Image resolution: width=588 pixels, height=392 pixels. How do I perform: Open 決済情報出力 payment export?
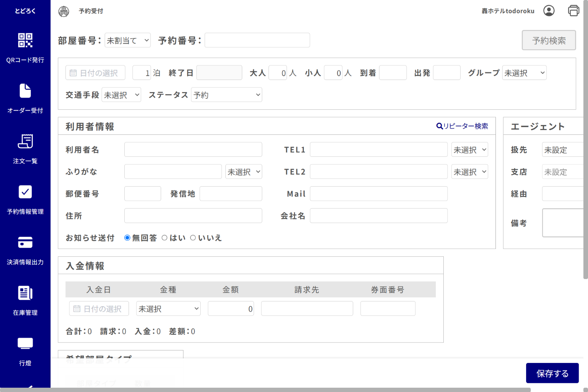pos(25,250)
